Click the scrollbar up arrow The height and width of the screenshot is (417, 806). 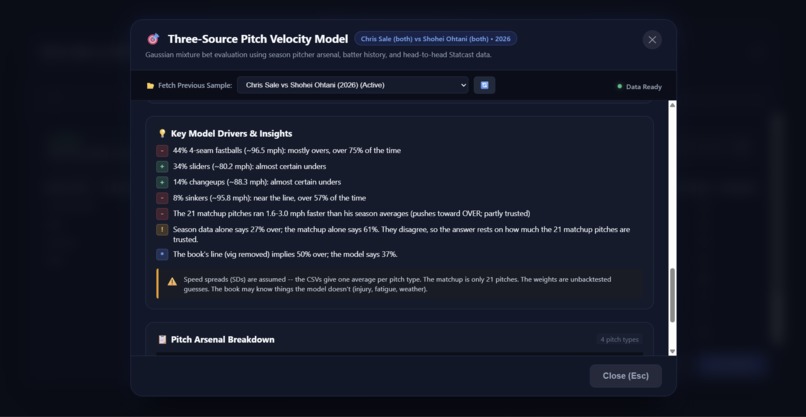tap(672, 104)
